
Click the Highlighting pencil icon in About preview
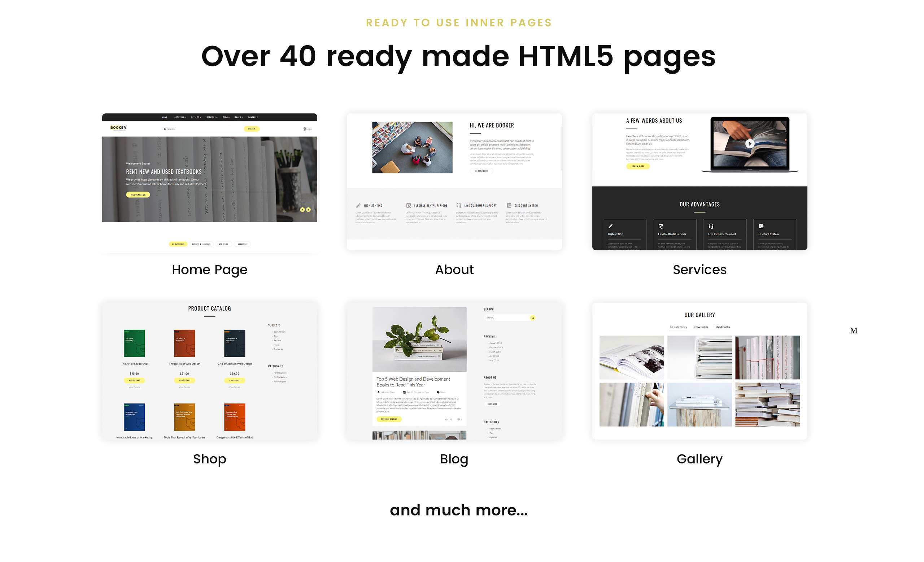(358, 206)
